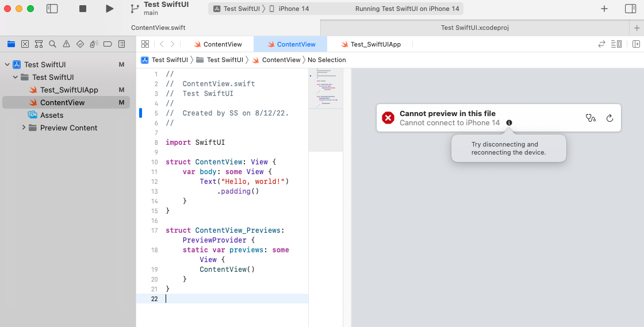Viewport: 644px width, 327px height.
Task: Go back in editor history
Action: pos(162,44)
